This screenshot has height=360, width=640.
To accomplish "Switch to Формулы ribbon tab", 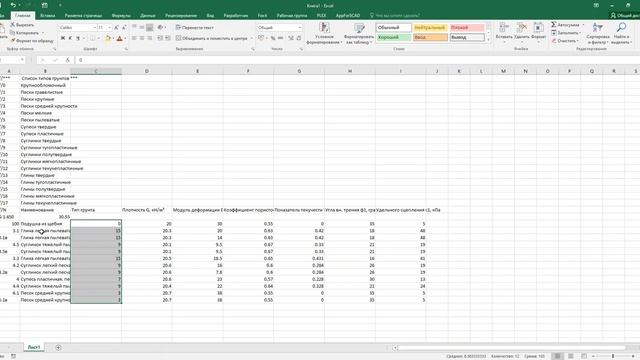I will (121, 16).
